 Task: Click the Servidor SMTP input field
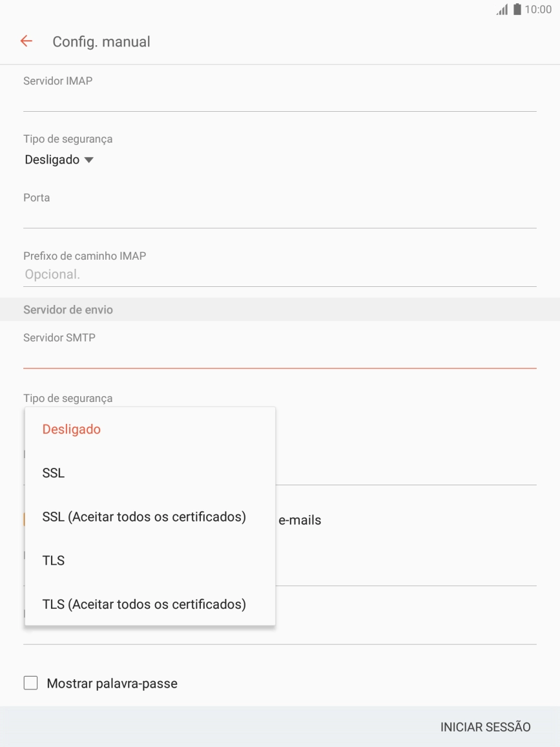pyautogui.click(x=280, y=353)
